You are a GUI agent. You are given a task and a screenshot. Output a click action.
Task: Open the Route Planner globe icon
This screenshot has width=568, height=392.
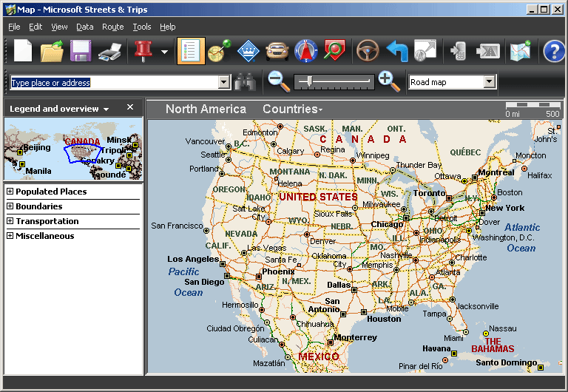pos(219,51)
